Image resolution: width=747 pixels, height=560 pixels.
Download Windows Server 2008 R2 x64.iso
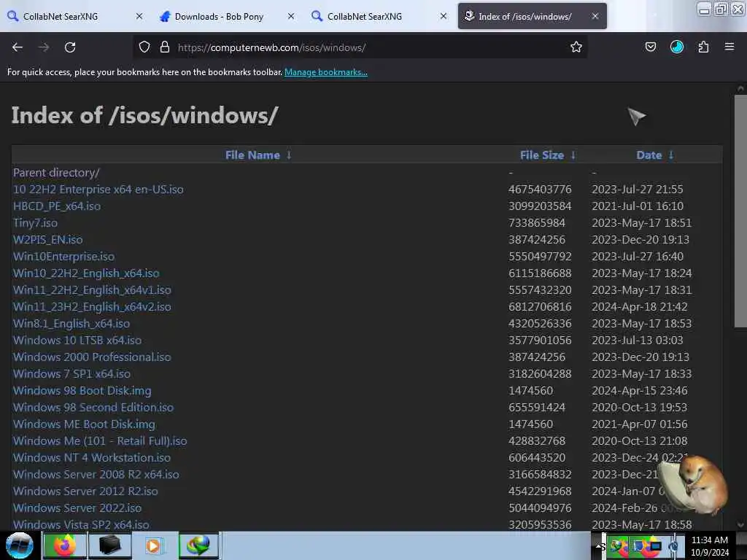(x=96, y=475)
